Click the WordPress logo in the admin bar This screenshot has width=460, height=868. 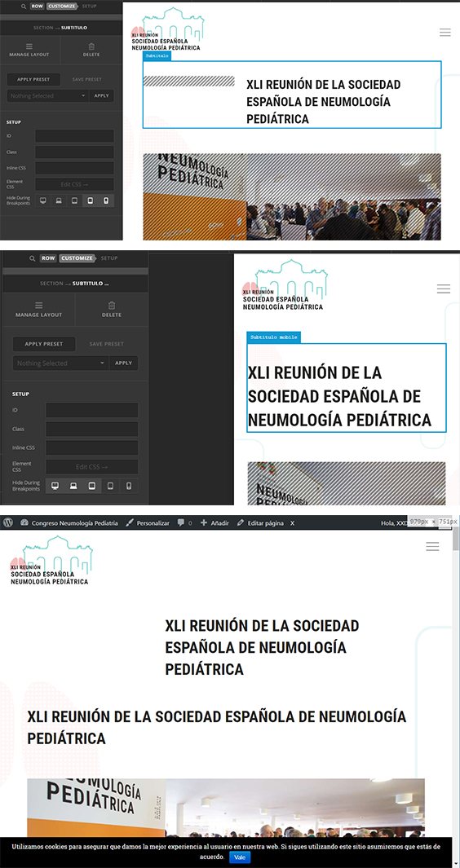coord(8,522)
